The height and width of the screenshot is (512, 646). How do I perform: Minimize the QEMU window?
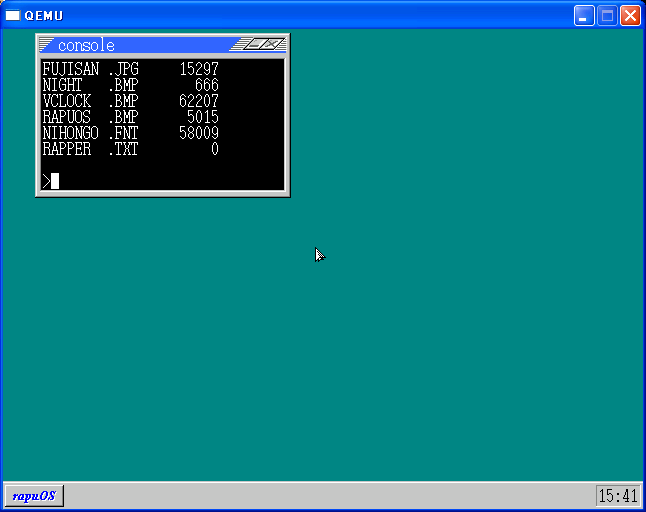584,15
